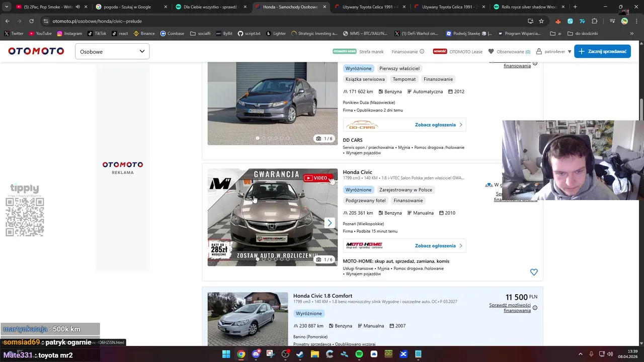Open Chrome from the taskbar
The width and height of the screenshot is (644, 362).
point(241,354)
